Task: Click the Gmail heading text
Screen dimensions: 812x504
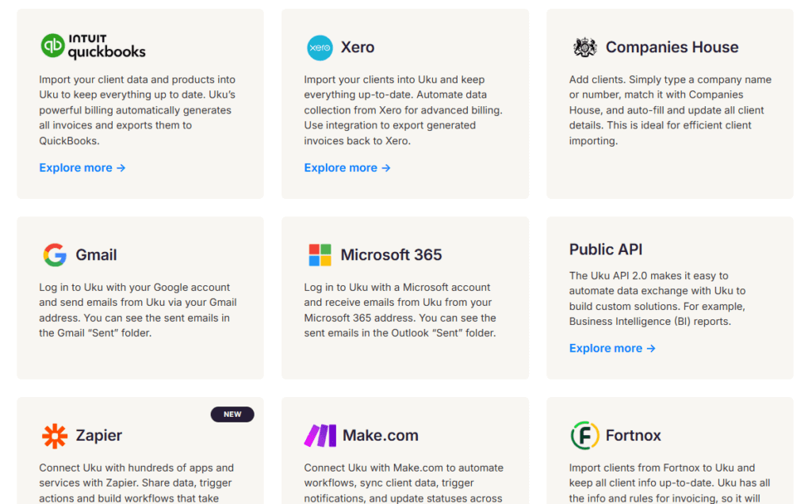Action: click(96, 255)
